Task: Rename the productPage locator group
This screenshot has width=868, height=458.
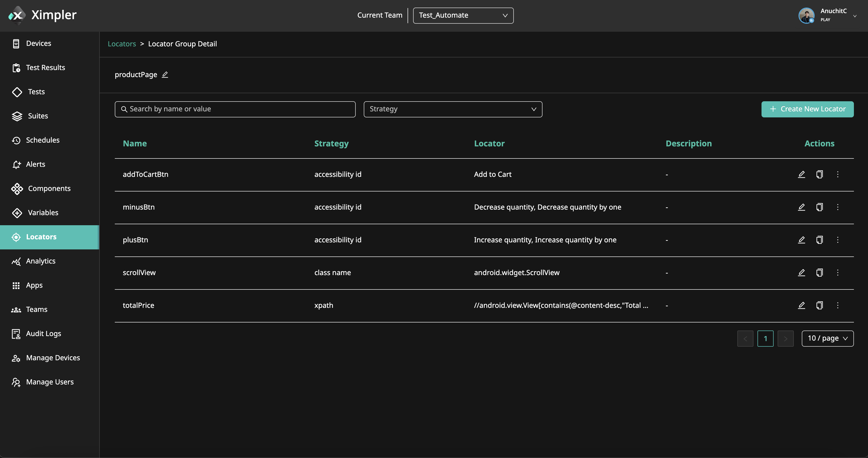Action: pos(165,75)
